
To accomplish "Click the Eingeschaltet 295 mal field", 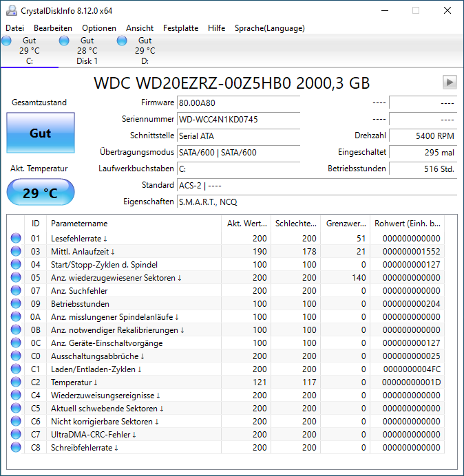I will pyautogui.click(x=423, y=152).
